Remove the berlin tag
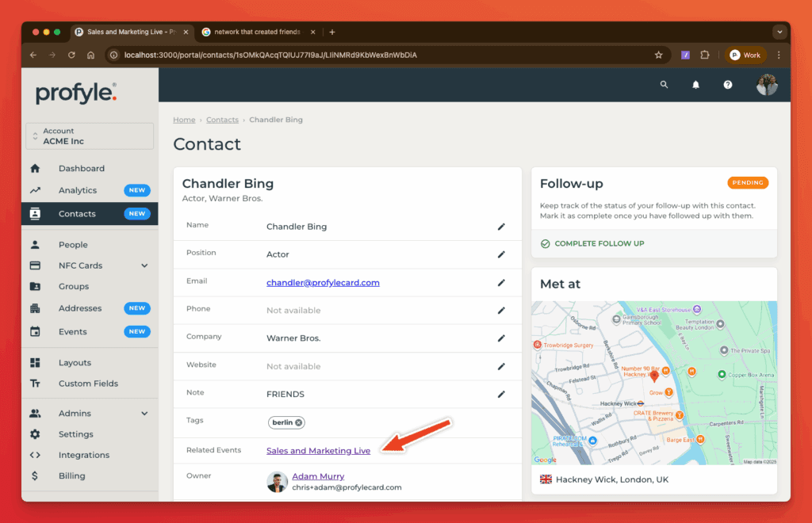812x523 pixels. click(x=299, y=422)
